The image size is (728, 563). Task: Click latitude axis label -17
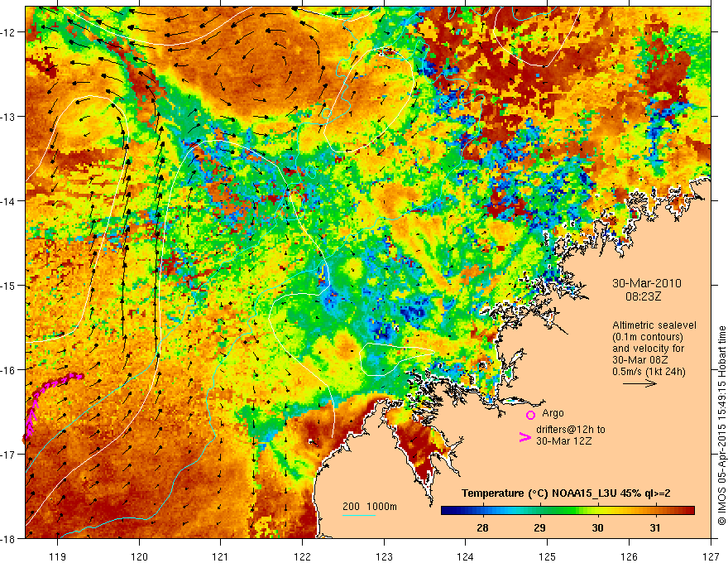click(9, 454)
